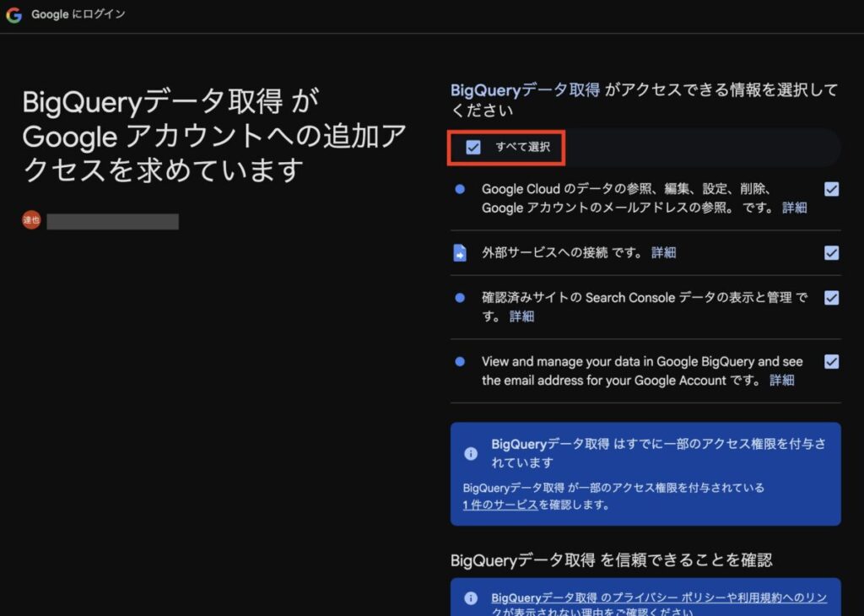Click the orange account avatar
Image resolution: width=864 pixels, height=616 pixels.
(x=31, y=220)
